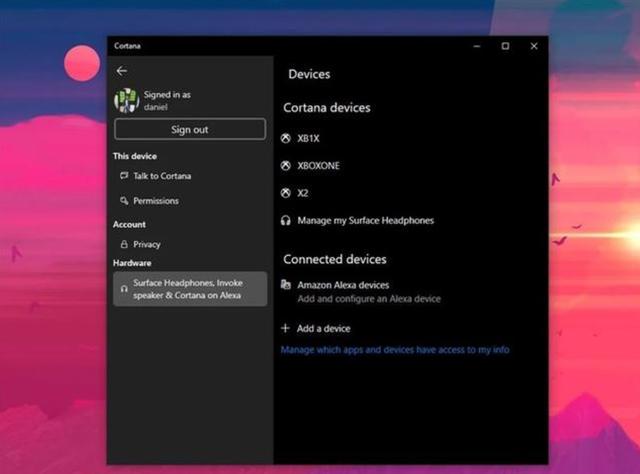This screenshot has height=474, width=640.
Task: Open Amazon Alexa devices
Action: point(343,285)
